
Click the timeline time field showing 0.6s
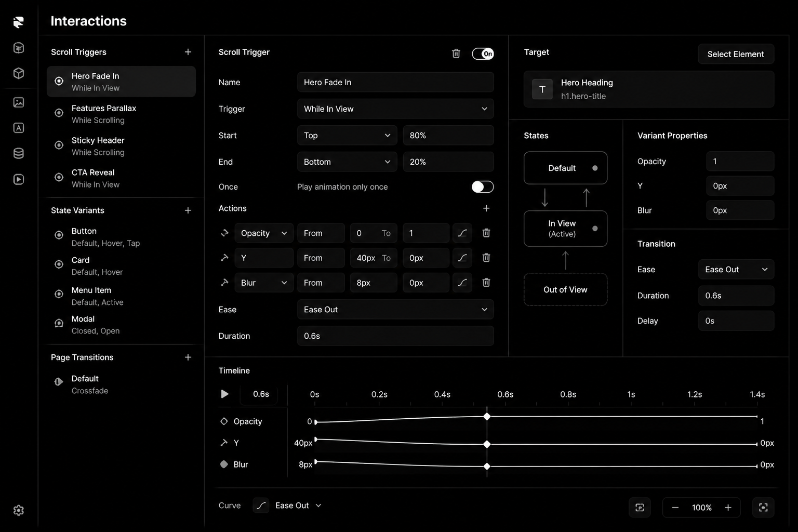(x=259, y=394)
